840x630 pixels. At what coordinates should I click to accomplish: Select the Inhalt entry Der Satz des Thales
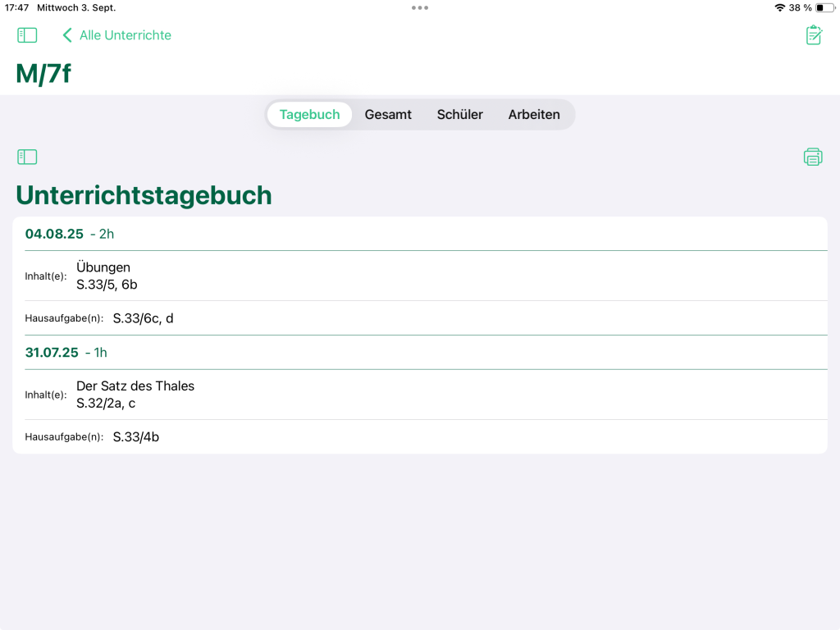[135, 386]
